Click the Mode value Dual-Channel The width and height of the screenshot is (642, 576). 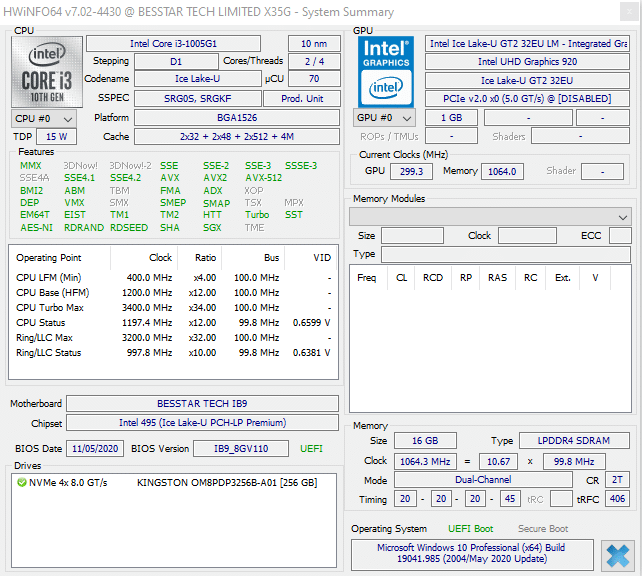click(x=483, y=480)
